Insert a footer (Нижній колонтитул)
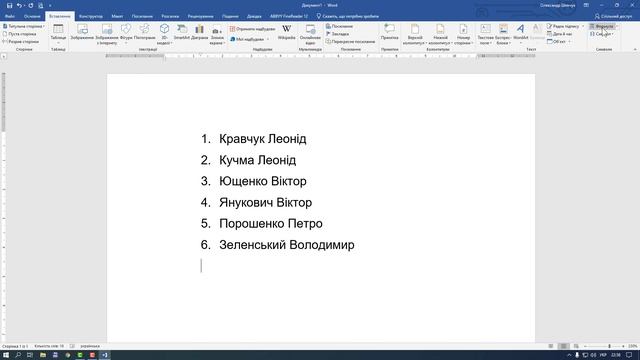 (x=440, y=34)
